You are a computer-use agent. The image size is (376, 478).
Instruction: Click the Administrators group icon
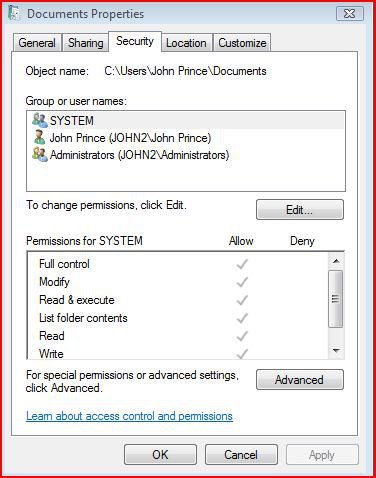tap(40, 155)
